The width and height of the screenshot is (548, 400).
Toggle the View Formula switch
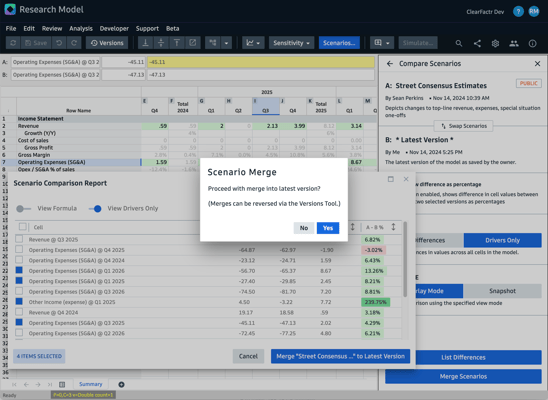[23, 209]
